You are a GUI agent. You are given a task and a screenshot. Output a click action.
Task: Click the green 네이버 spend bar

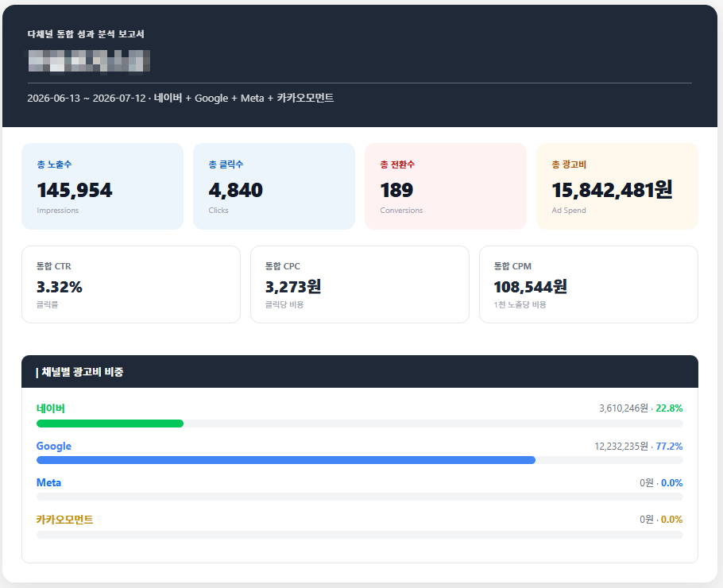point(110,424)
